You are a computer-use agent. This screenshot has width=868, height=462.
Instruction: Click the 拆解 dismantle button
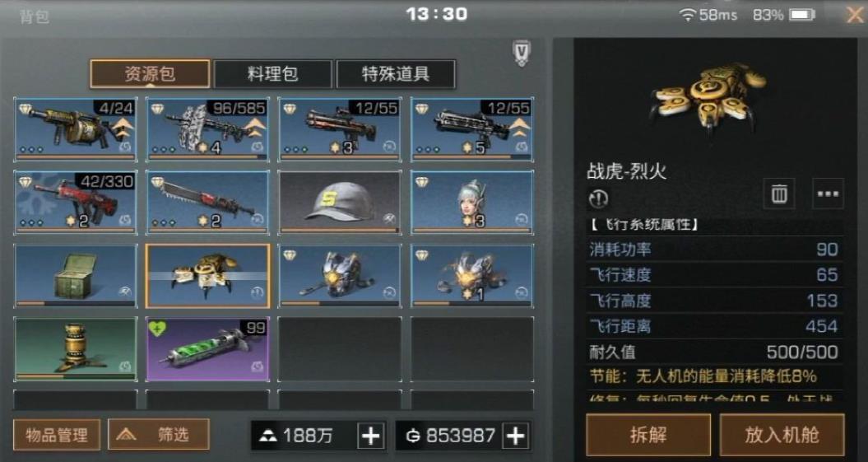tap(648, 436)
